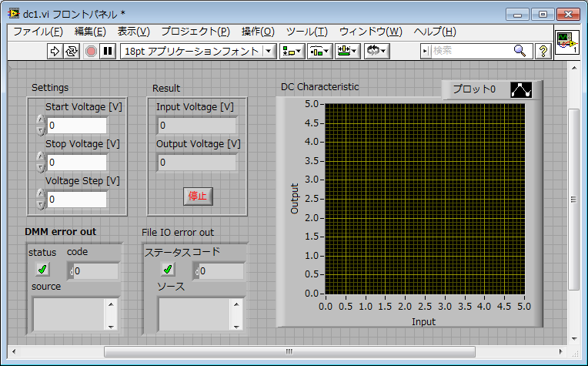
Task: Click the DC Characteristic graph plot area
Action: pos(425,200)
